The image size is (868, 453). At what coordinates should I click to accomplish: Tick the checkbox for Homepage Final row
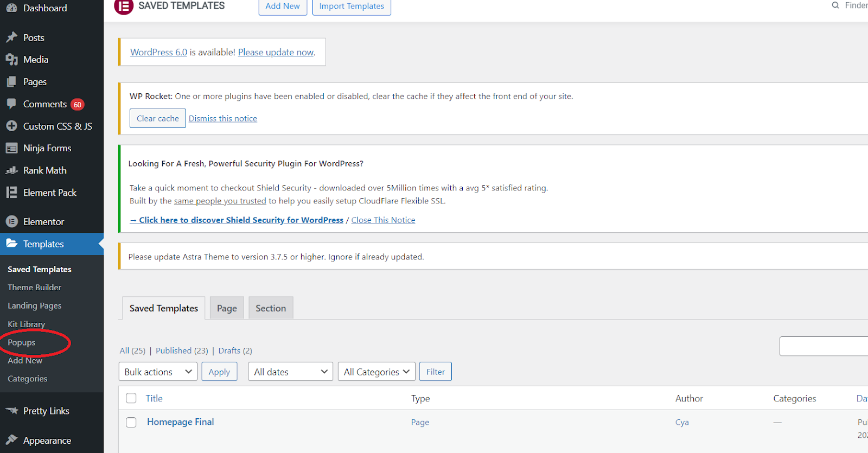(131, 422)
